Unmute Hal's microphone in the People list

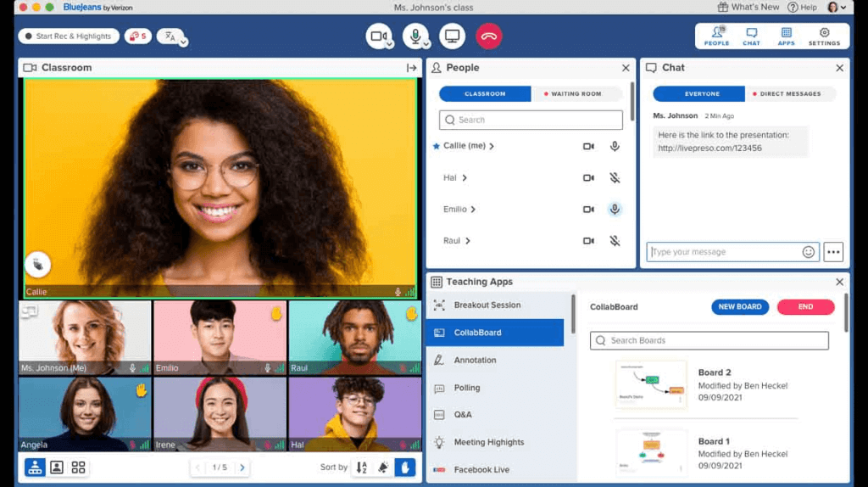(615, 178)
